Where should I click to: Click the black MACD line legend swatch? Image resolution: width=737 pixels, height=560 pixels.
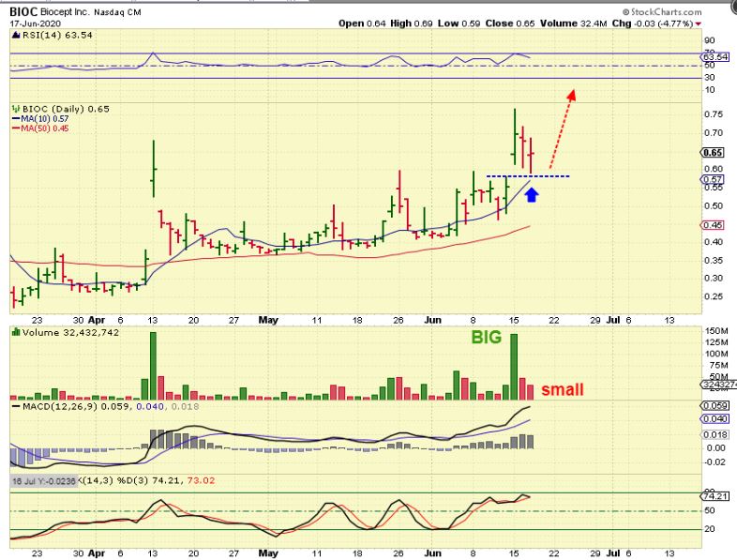point(16,406)
